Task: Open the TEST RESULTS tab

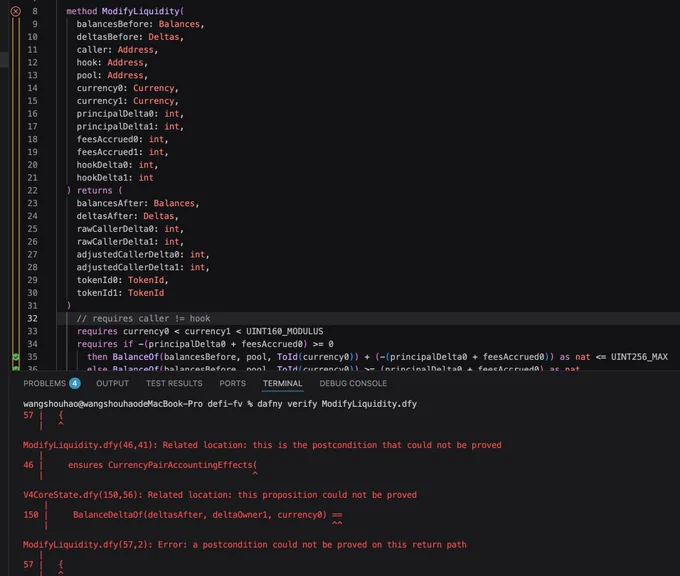Action: 174,383
